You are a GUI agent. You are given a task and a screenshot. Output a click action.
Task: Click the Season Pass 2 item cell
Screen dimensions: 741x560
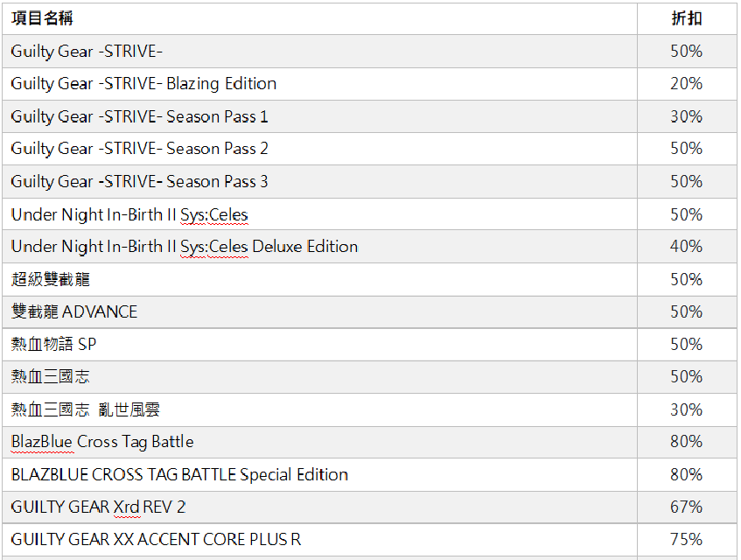(139, 149)
